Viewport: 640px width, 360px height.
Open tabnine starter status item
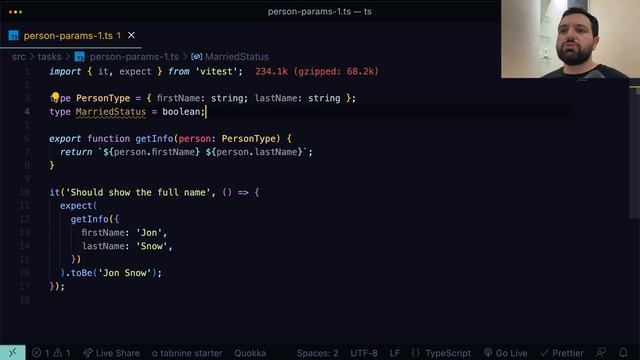(187, 353)
